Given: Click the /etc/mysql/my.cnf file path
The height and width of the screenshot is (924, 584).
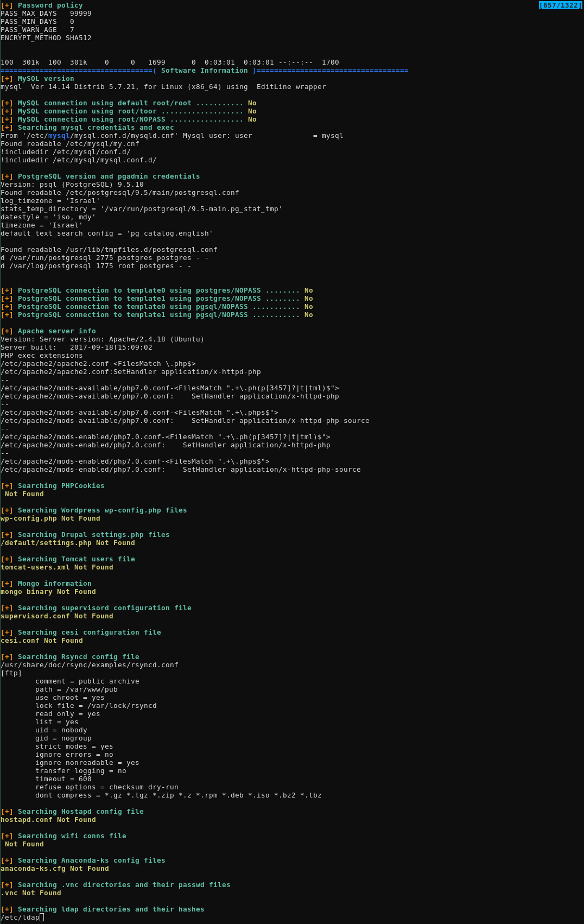Looking at the screenshot, I should click(102, 144).
